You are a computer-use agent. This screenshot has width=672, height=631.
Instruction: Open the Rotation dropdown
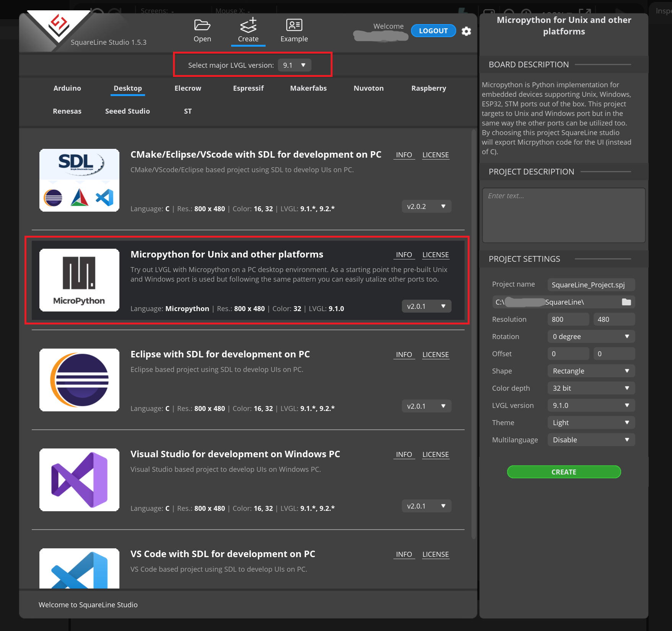click(591, 336)
